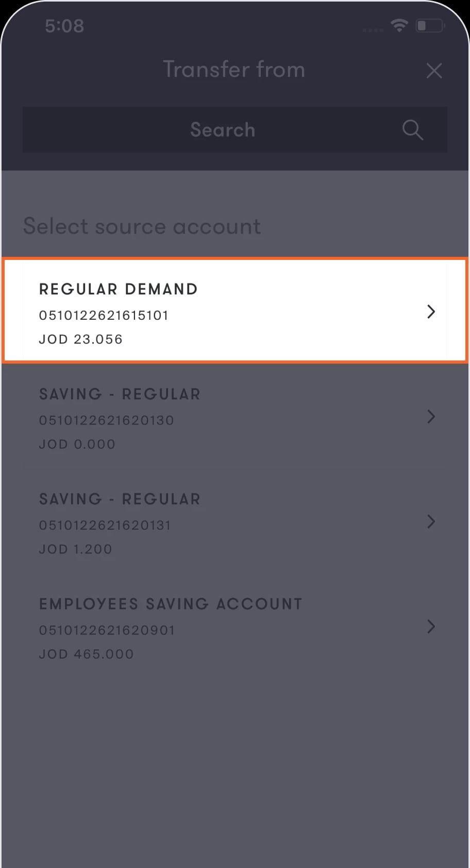Tap the search magnifier icon

[x=412, y=130]
